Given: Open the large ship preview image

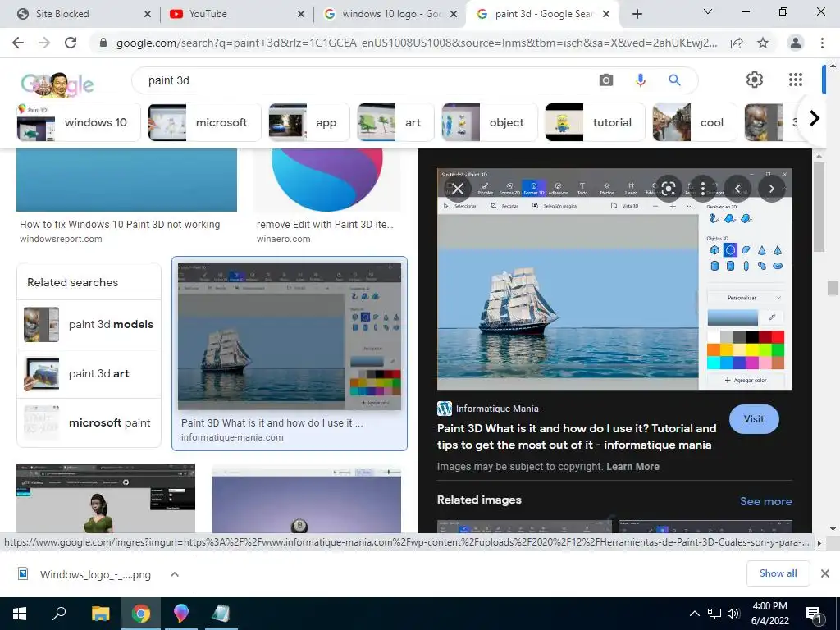Looking at the screenshot, I should click(614, 280).
